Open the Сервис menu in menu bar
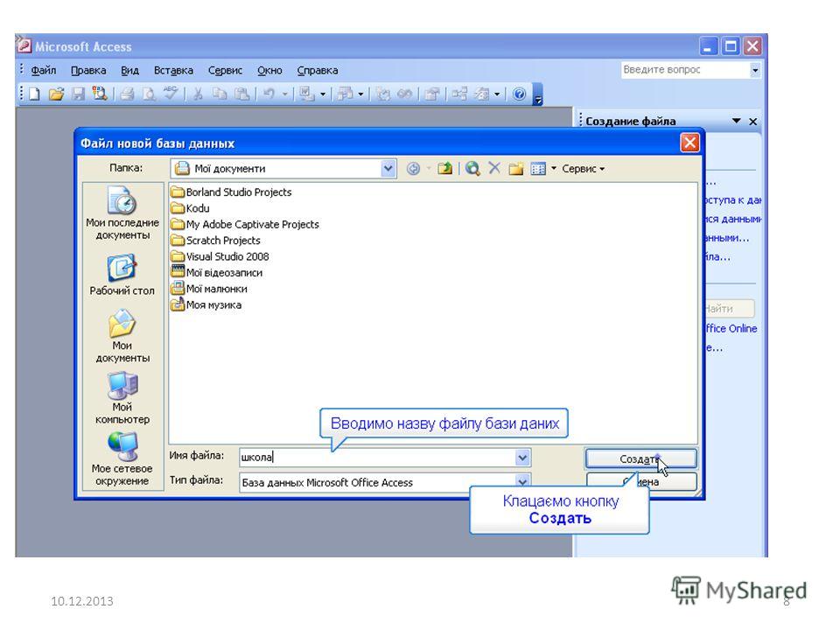The width and height of the screenshot is (840, 630). [225, 70]
